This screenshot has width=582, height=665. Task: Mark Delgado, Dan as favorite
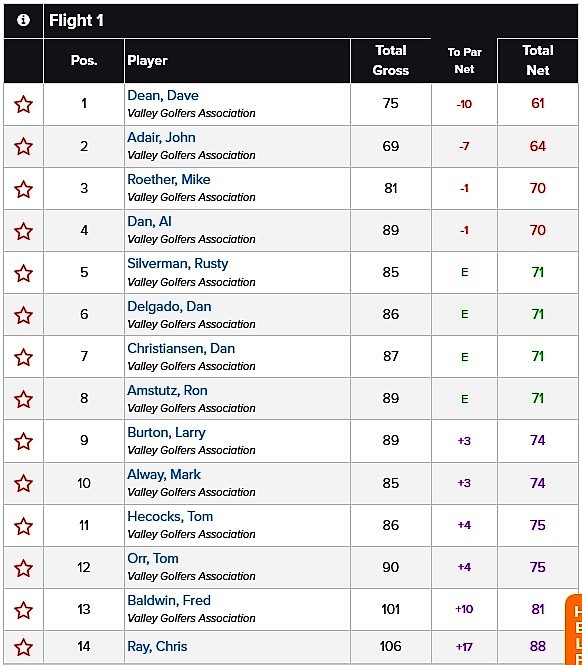[x=23, y=315]
